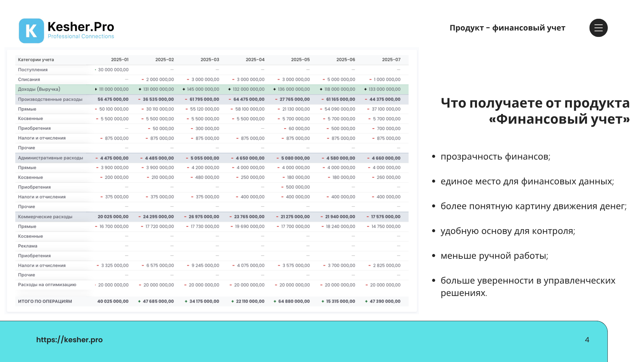Click the Kesher.Pro K logo icon
This screenshot has width=644, height=362.
point(31,31)
